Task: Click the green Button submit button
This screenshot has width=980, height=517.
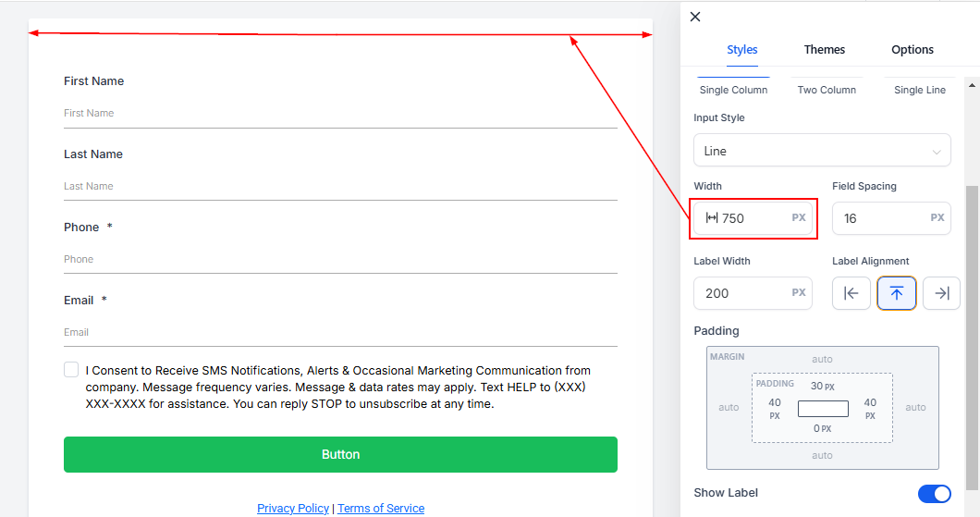Action: pyautogui.click(x=340, y=455)
